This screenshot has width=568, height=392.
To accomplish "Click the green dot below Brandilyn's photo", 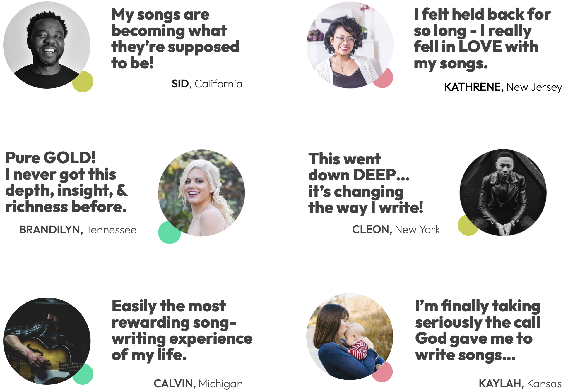I will (x=169, y=233).
